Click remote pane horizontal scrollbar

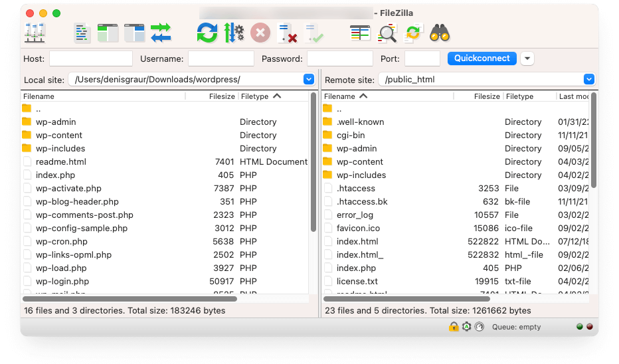click(406, 299)
